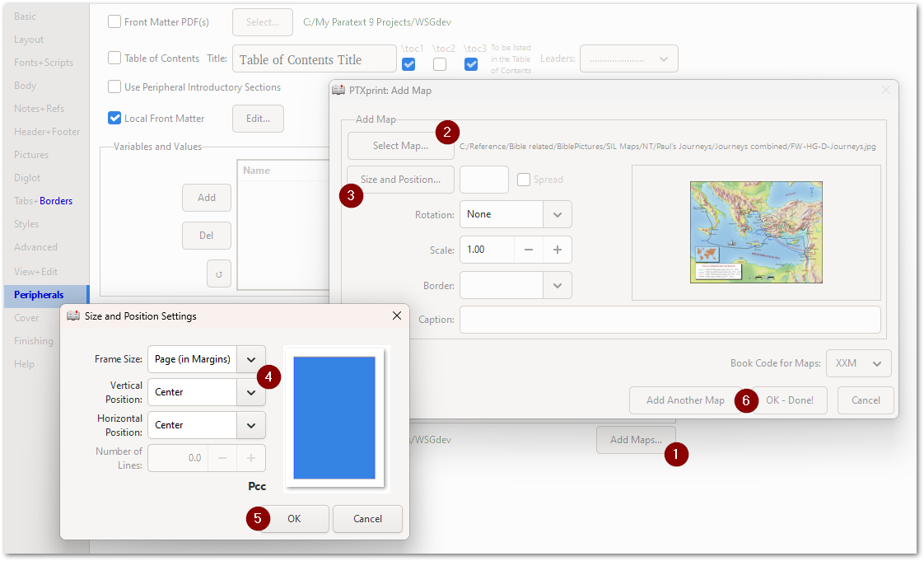This screenshot has height=561, width=924.
Task: Open the Tabs+Borders sidebar section
Action: click(43, 201)
